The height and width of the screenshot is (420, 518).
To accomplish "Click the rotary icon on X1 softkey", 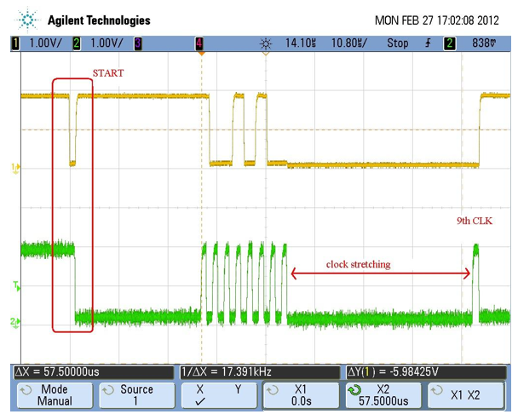I will 273,390.
